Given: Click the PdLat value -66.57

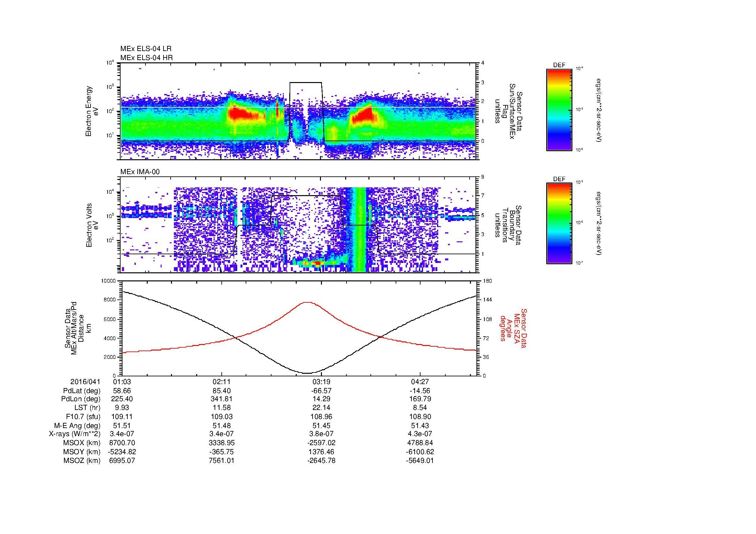Looking at the screenshot, I should click(321, 391).
